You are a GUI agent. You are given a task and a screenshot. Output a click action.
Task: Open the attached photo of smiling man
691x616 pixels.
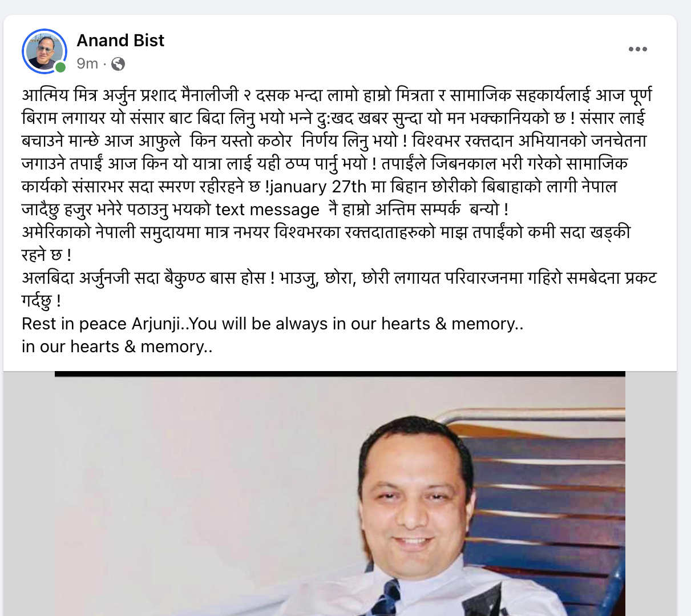tap(340, 494)
